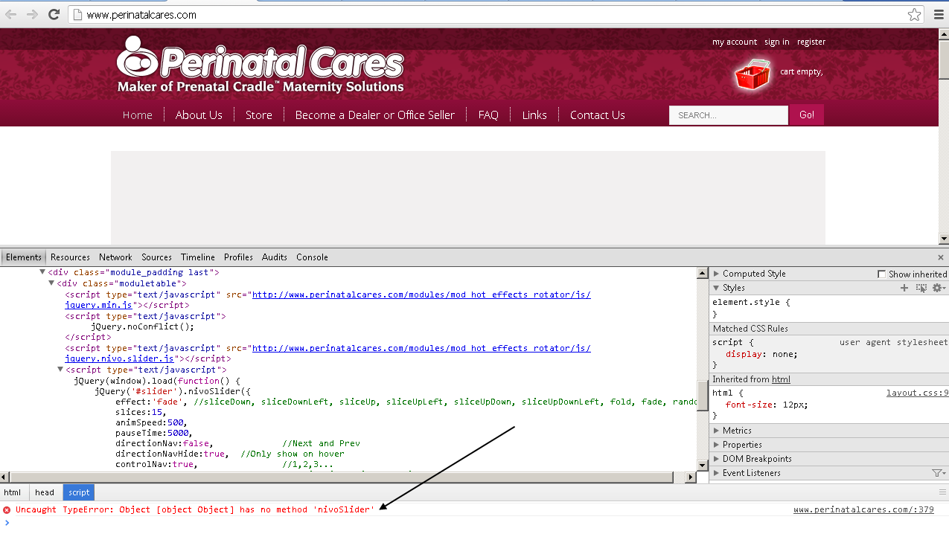Collapse the div module_padding last node
Image resolution: width=949 pixels, height=560 pixels.
point(43,273)
